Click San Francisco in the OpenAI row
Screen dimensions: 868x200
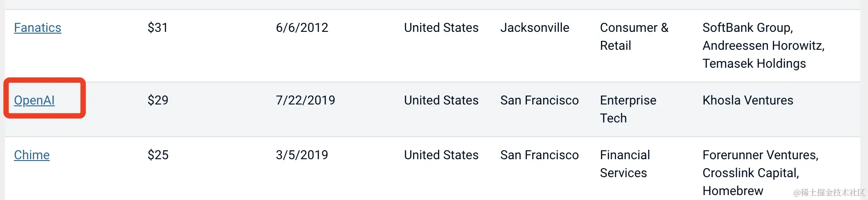(x=539, y=100)
